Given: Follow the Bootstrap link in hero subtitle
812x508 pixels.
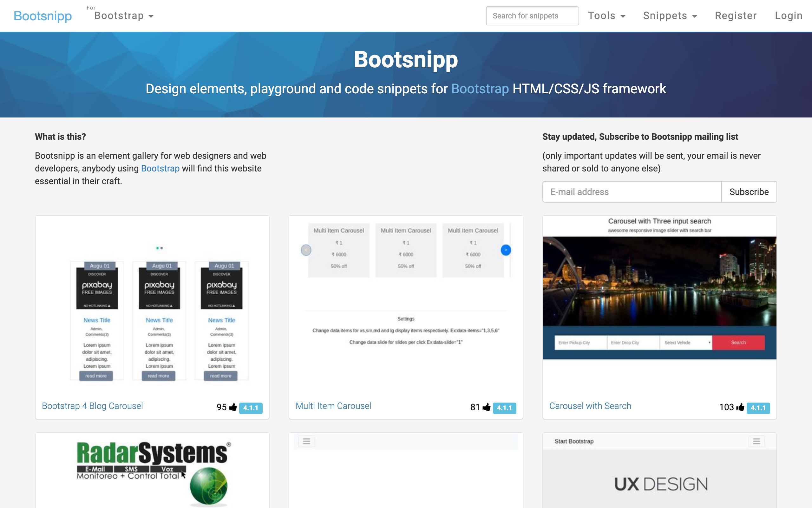Looking at the screenshot, I should point(480,89).
